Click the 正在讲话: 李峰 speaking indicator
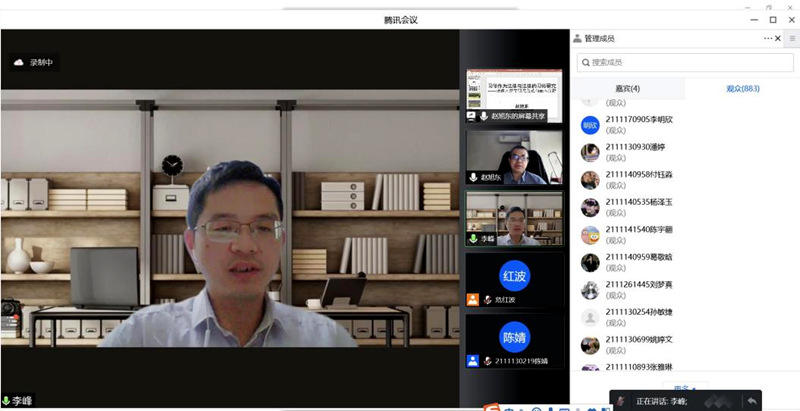This screenshot has height=411, width=800. click(x=662, y=401)
